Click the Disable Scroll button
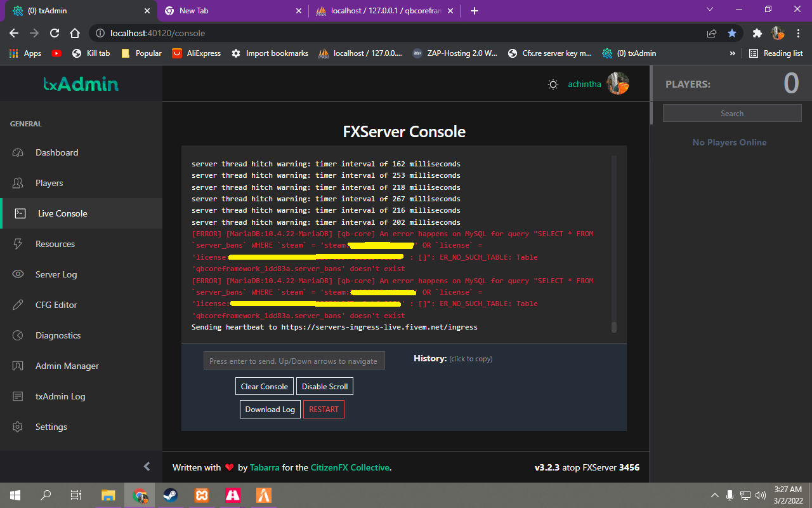The height and width of the screenshot is (508, 812). (x=324, y=386)
